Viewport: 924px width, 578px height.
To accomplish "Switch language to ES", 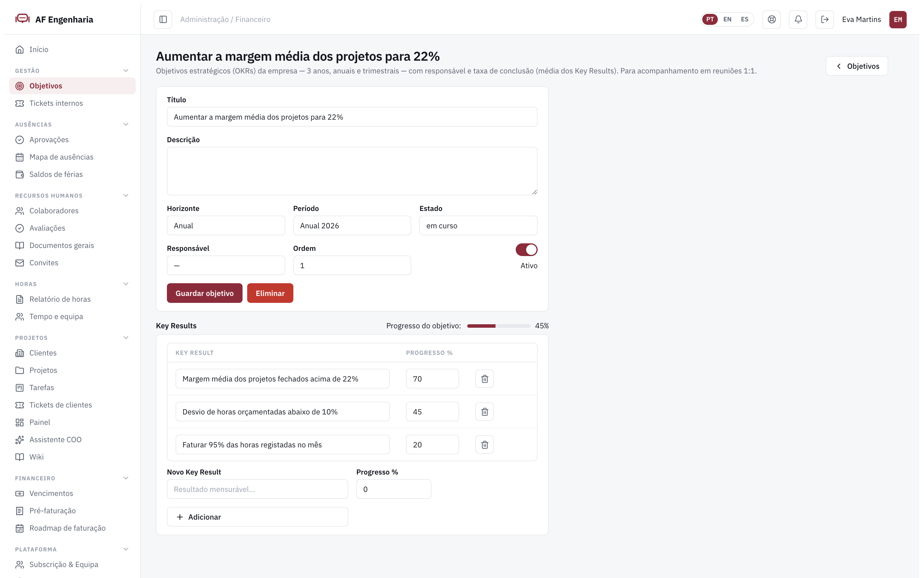I will [745, 19].
